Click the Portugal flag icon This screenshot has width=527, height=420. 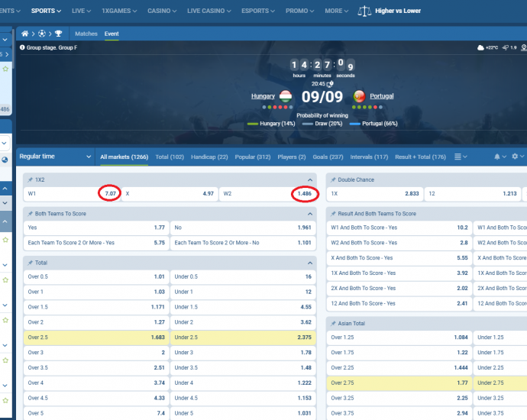359,96
